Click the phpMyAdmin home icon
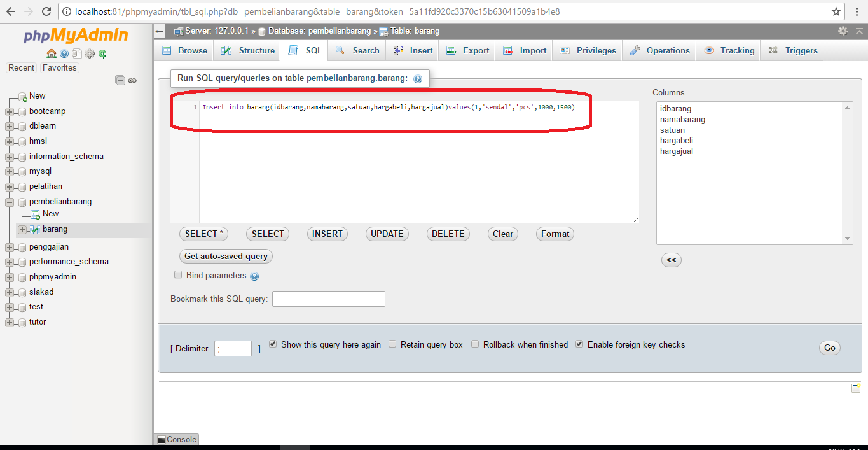 click(52, 53)
